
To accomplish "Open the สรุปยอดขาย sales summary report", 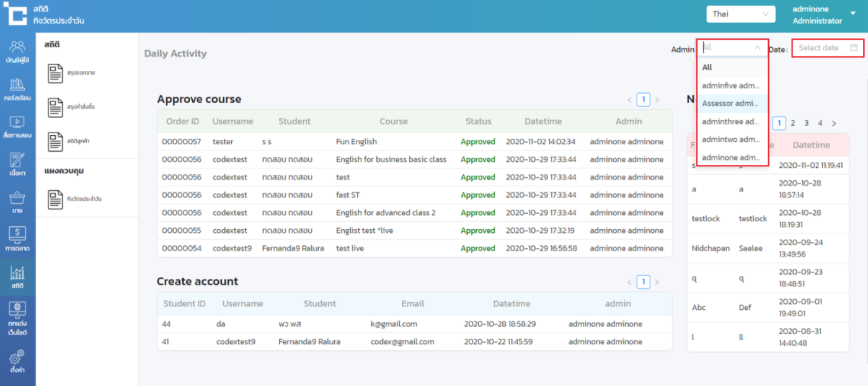I will (x=71, y=73).
